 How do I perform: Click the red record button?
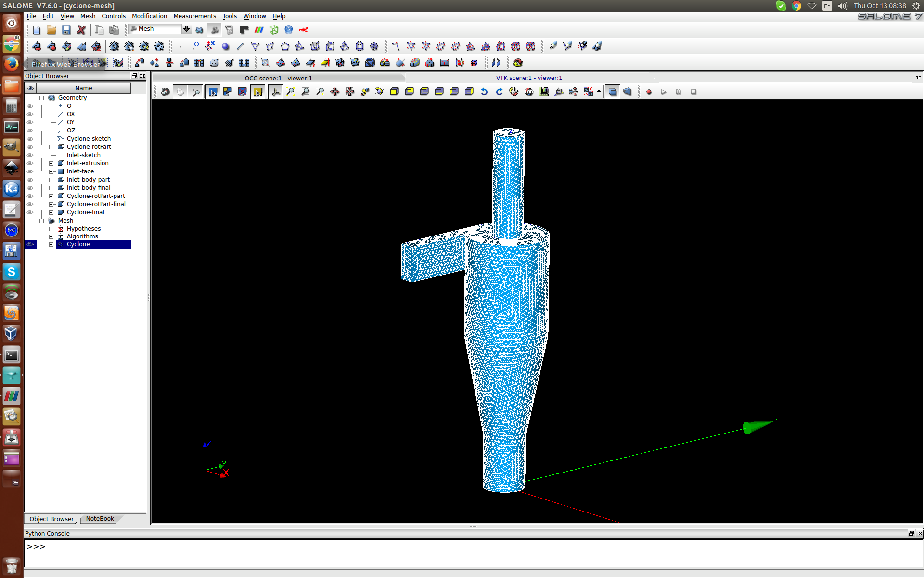click(x=649, y=92)
